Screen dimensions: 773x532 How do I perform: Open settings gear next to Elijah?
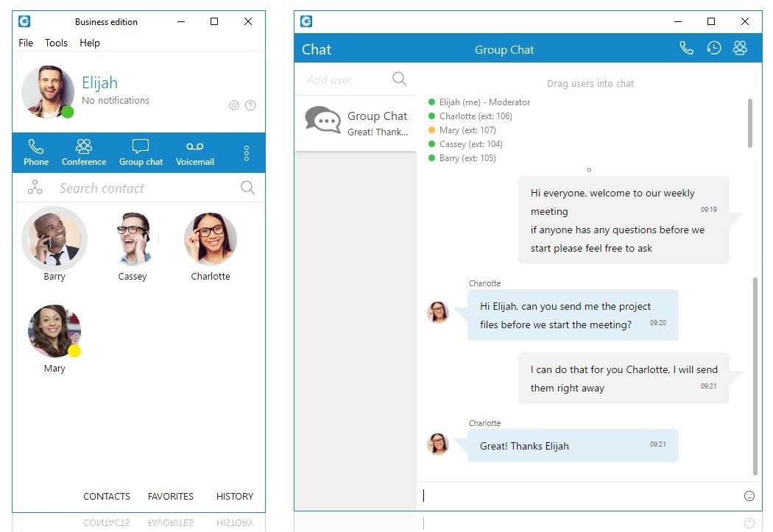234,105
